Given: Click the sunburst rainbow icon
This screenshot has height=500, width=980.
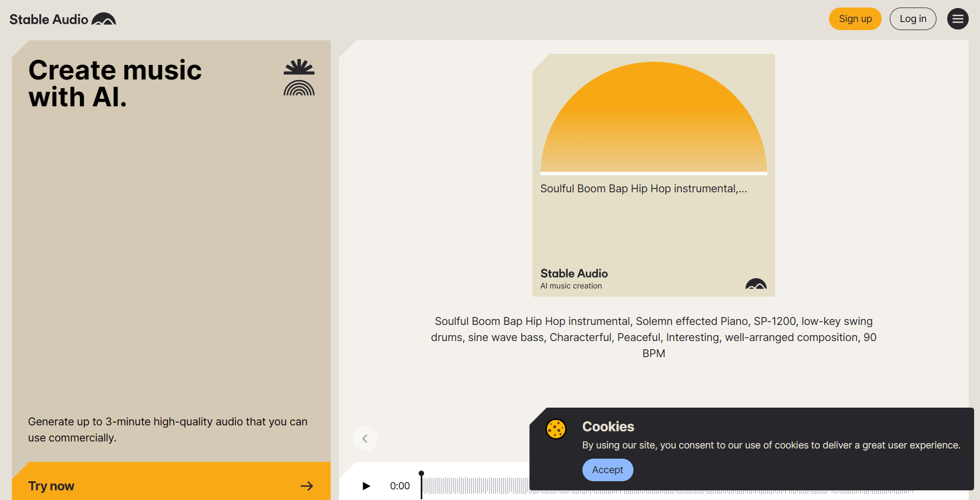Looking at the screenshot, I should tap(299, 78).
